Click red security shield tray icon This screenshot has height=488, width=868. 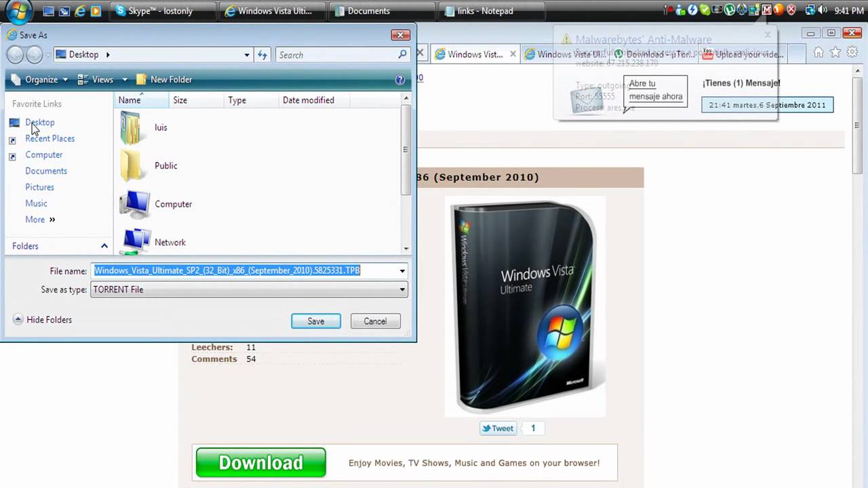pos(791,9)
